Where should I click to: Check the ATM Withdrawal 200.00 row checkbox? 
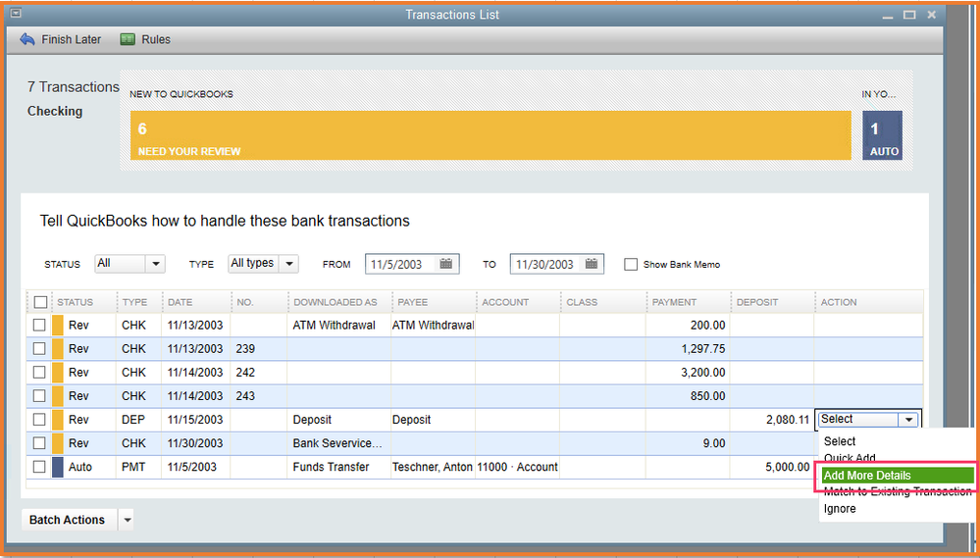[39, 325]
